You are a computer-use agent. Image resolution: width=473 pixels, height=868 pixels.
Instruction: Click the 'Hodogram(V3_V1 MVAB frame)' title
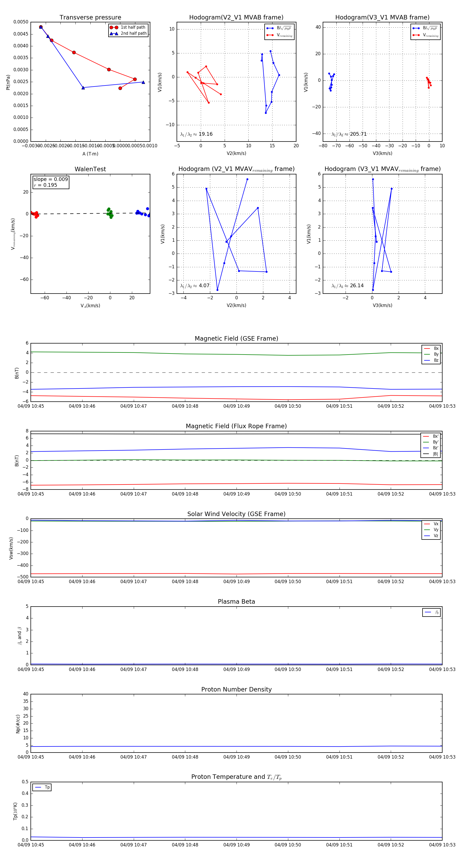pos(382,17)
